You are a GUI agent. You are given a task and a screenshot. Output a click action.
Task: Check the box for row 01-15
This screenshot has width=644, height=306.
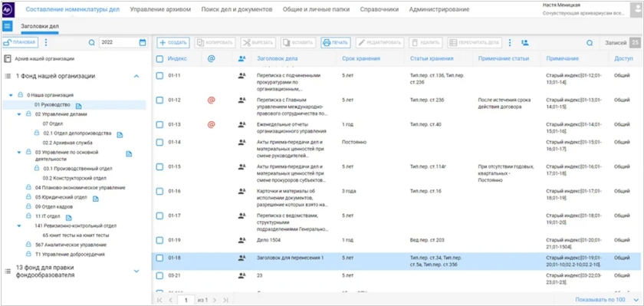click(159, 167)
